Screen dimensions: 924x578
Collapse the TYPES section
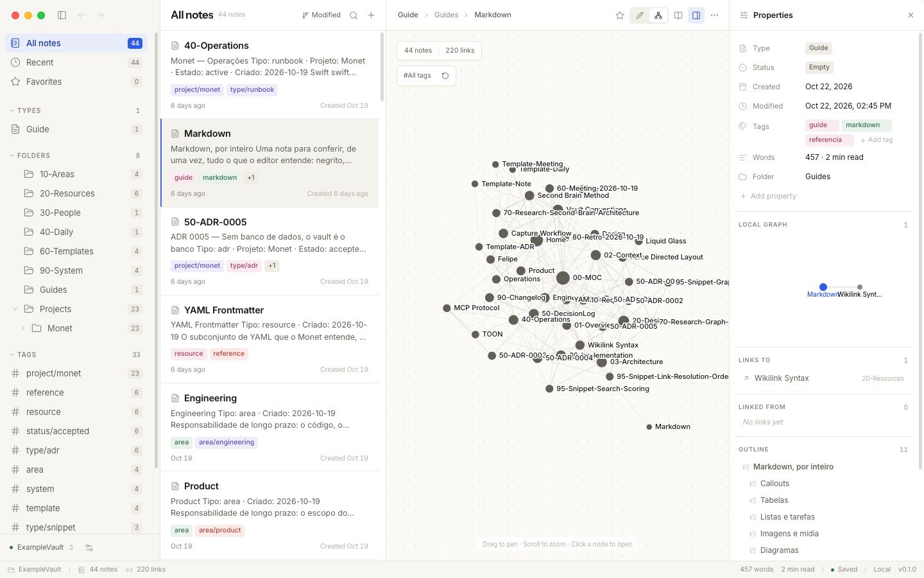pos(26,110)
